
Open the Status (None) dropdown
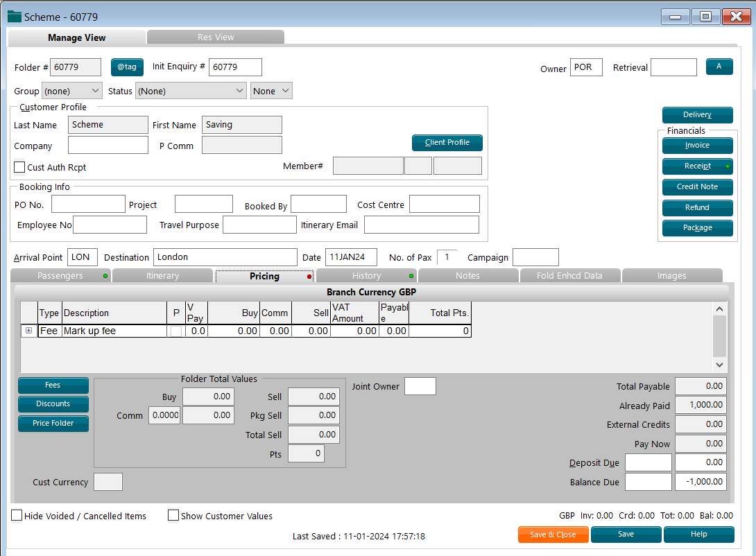(191, 91)
